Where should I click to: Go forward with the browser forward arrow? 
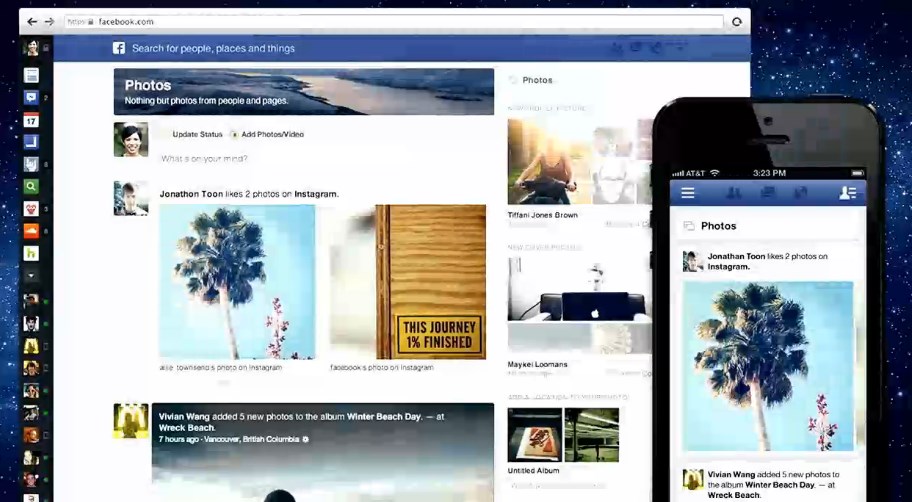49,22
